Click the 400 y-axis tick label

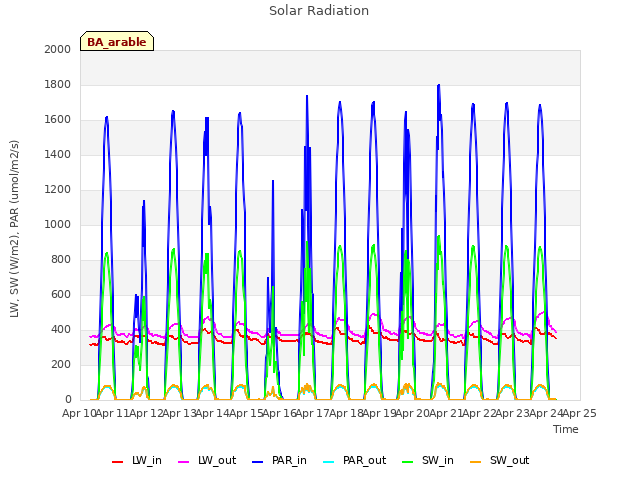point(61,329)
